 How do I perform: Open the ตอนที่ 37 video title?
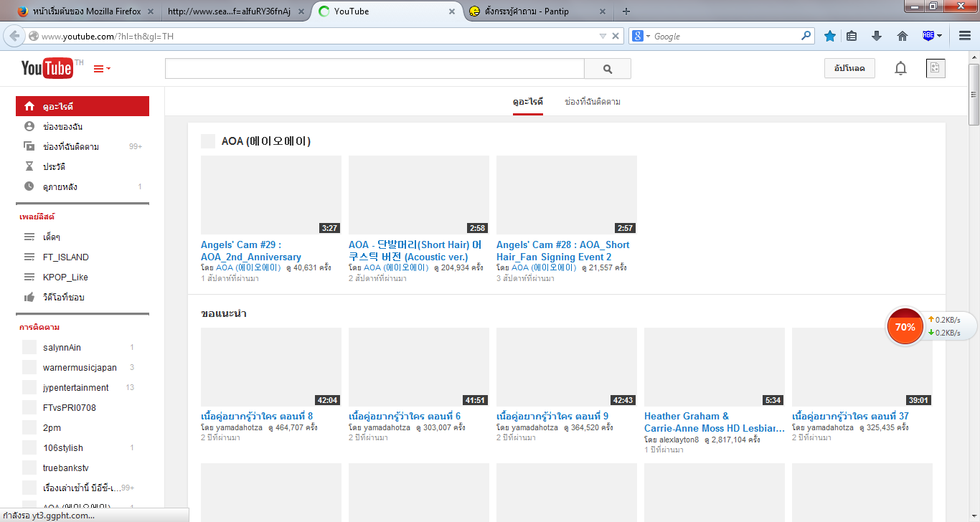tap(850, 416)
